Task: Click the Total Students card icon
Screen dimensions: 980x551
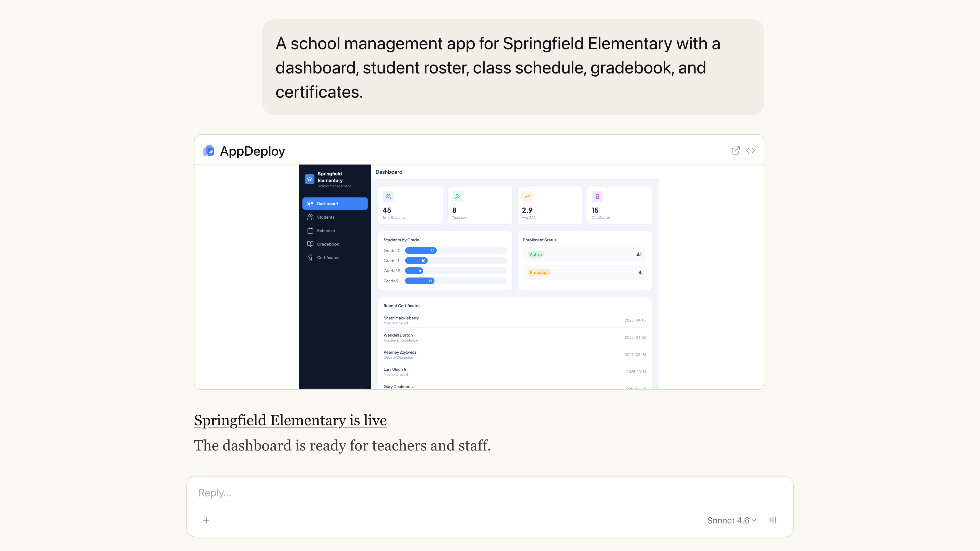Action: click(x=388, y=196)
